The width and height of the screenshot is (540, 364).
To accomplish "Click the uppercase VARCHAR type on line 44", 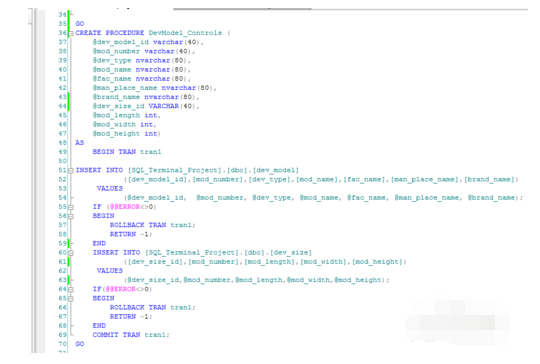I will pos(164,106).
